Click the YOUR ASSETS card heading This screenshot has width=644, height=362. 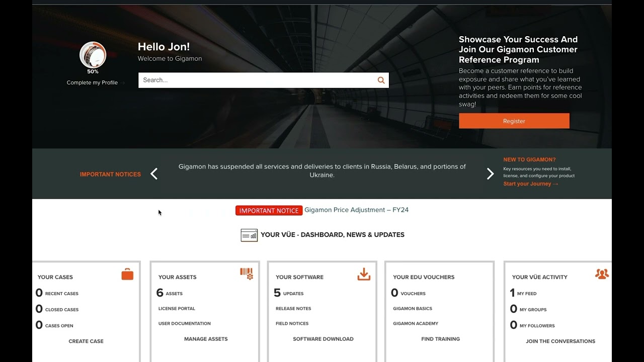177,277
